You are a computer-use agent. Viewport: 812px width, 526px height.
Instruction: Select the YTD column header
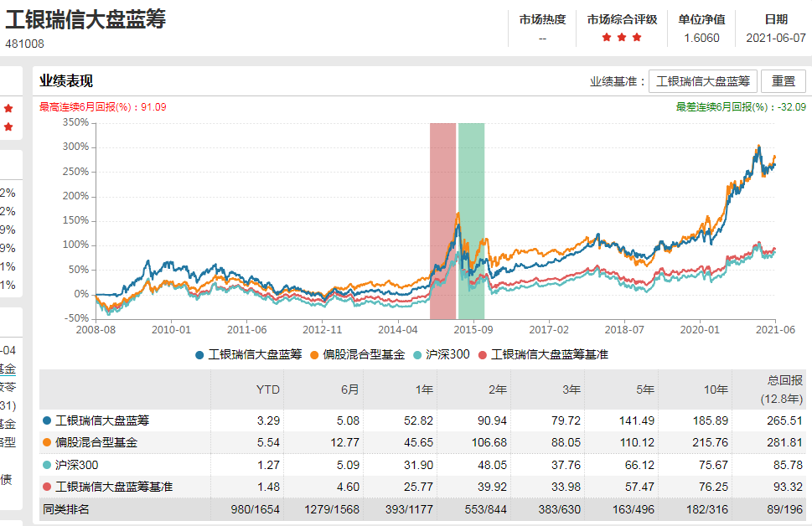(268, 389)
